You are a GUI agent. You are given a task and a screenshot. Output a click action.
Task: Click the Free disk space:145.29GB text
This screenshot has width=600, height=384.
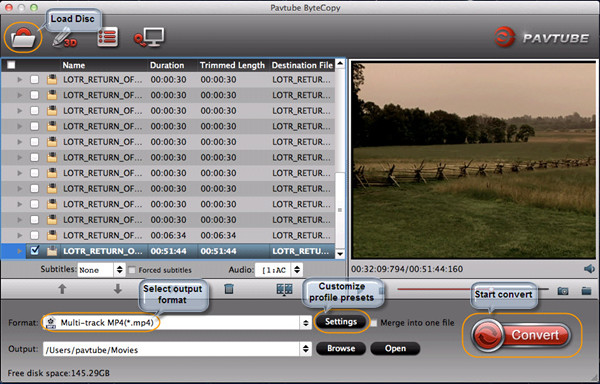point(59,373)
